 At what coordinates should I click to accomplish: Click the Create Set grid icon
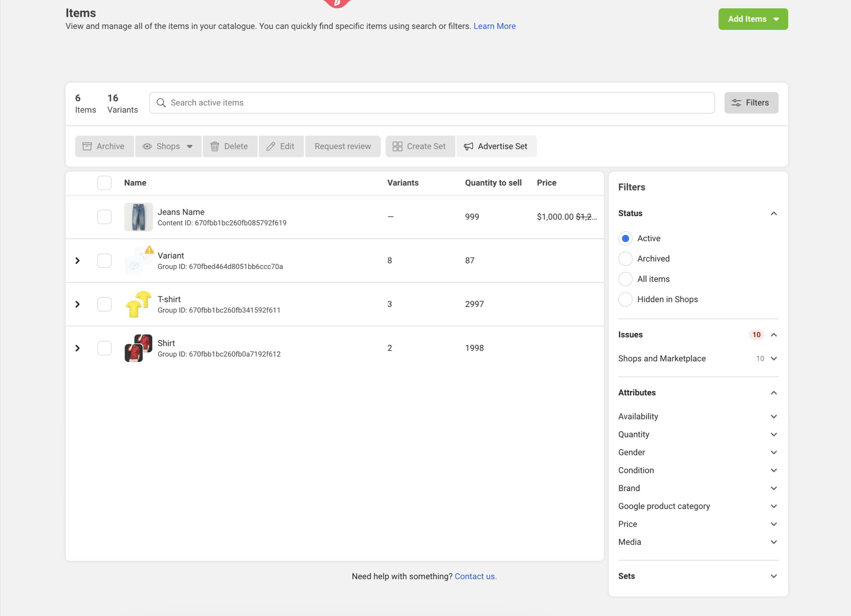click(x=397, y=146)
